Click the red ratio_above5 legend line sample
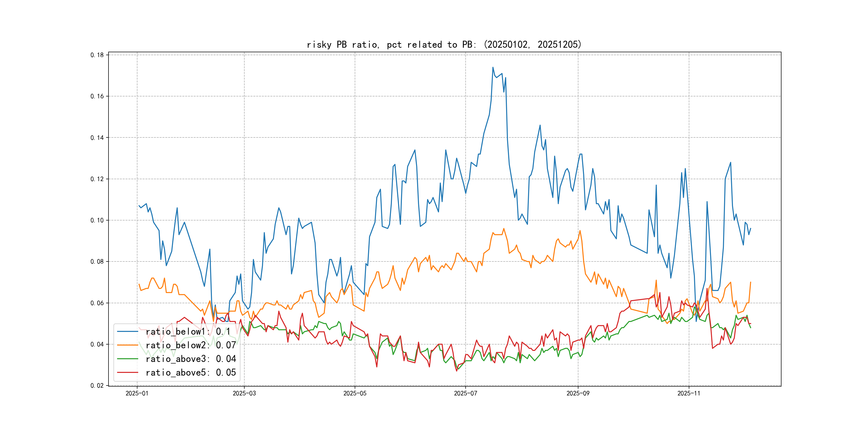 (x=127, y=372)
